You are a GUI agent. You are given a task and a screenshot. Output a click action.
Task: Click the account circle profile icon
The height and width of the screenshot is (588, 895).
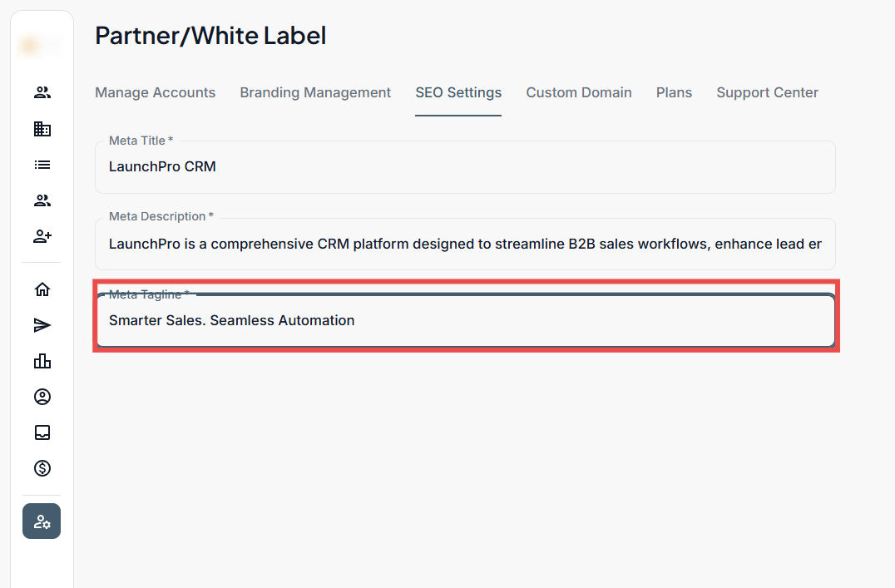42,397
